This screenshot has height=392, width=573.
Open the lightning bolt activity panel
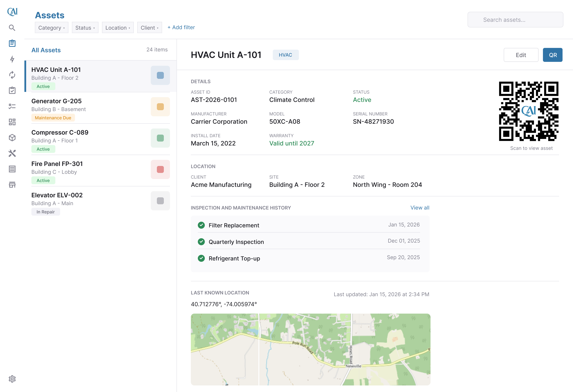(12, 59)
